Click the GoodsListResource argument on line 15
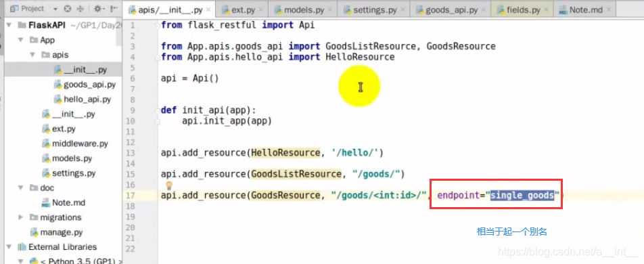The height and width of the screenshot is (264, 644). pos(296,175)
